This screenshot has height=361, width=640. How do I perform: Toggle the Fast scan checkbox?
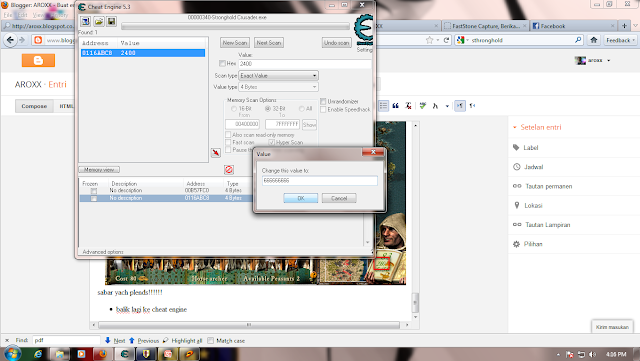pos(228,142)
